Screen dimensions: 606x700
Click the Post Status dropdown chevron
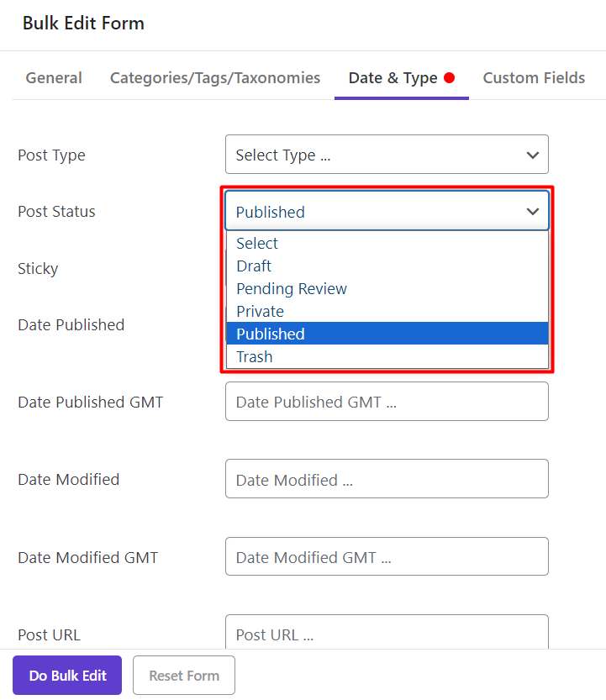coord(532,211)
